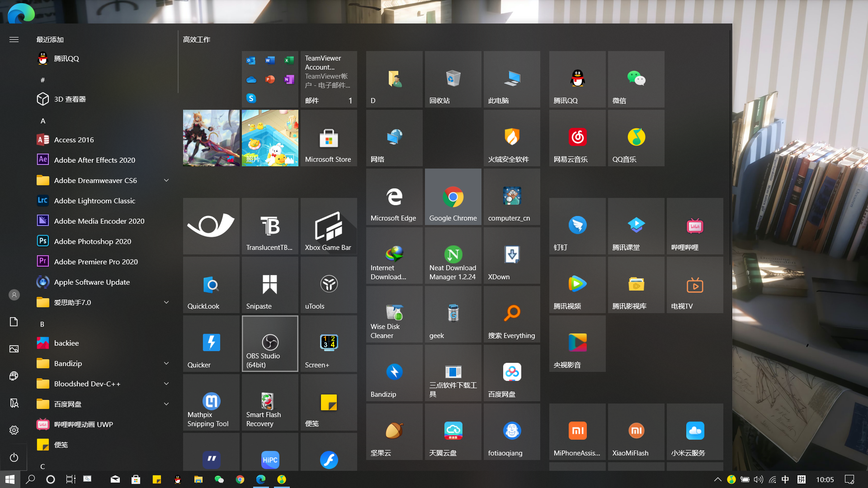Launch Neat Download Manager tile

point(453,255)
